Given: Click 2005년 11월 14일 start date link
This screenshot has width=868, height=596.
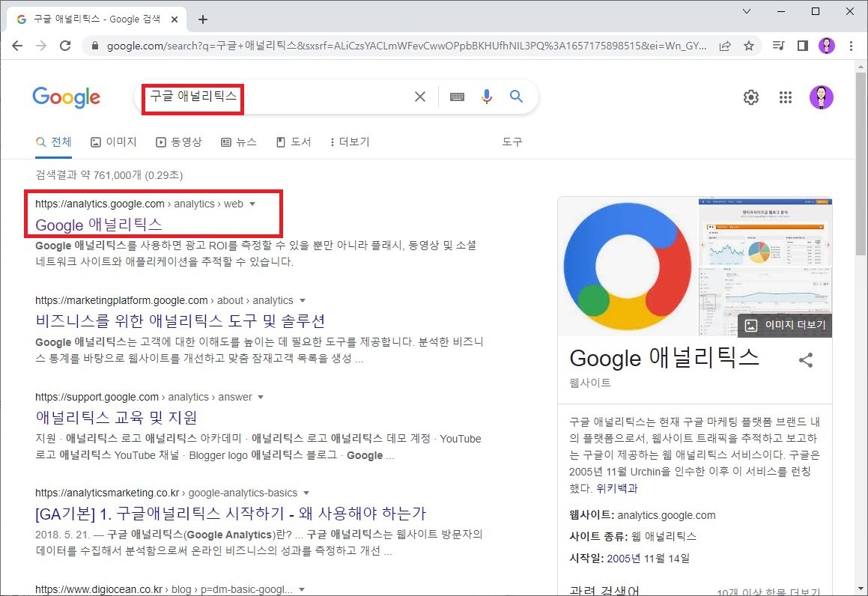Looking at the screenshot, I should pos(649,559).
